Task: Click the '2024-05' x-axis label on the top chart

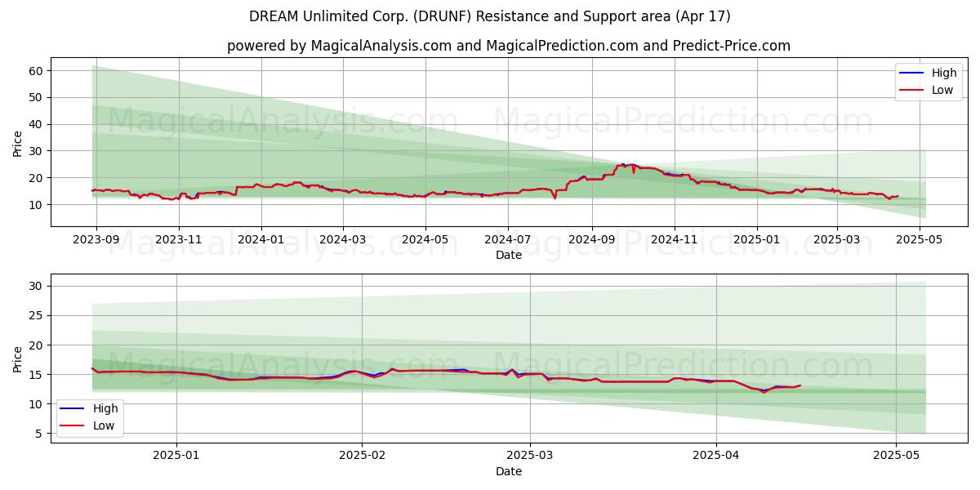Action: pos(425,240)
